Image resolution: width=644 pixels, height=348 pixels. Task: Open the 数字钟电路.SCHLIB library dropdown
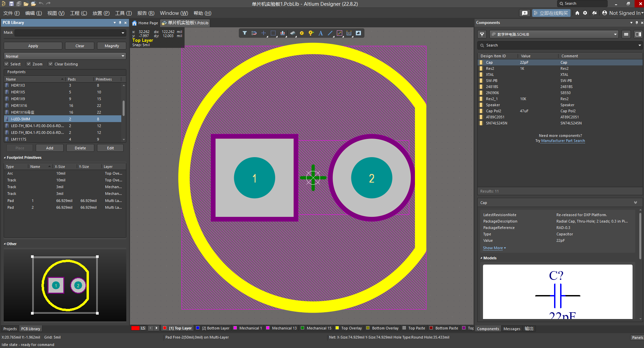pyautogui.click(x=554, y=34)
